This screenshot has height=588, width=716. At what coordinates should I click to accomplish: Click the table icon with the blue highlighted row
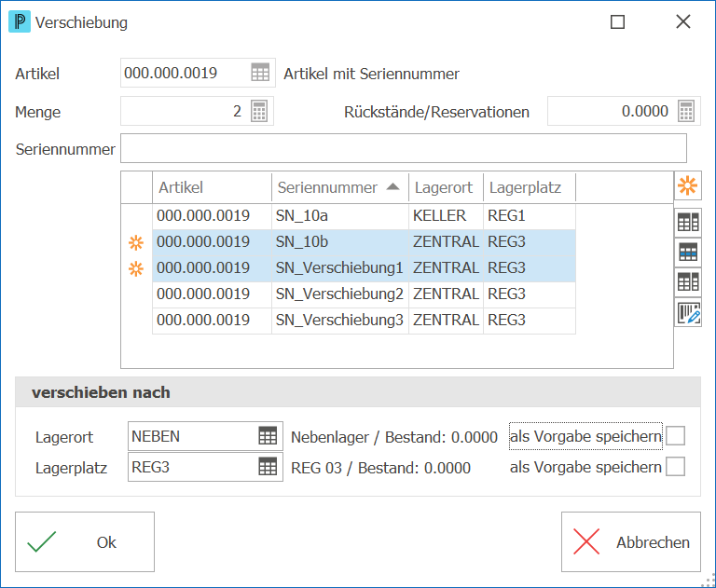688,252
